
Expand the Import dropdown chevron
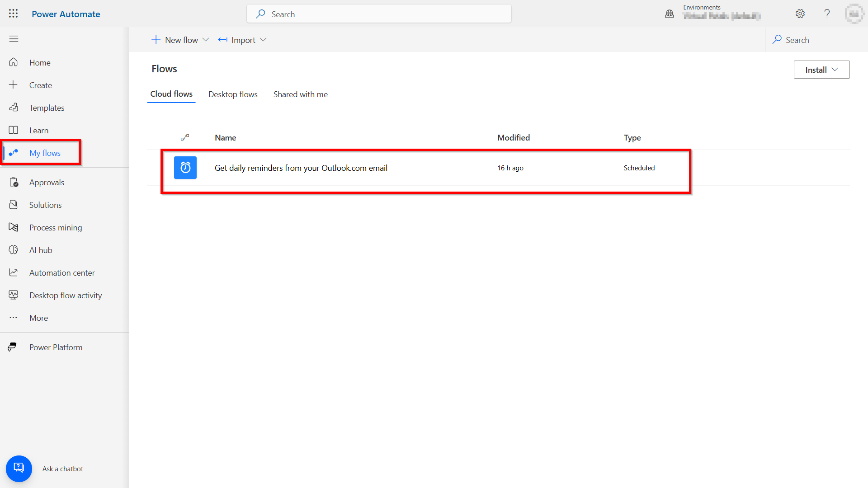click(263, 40)
